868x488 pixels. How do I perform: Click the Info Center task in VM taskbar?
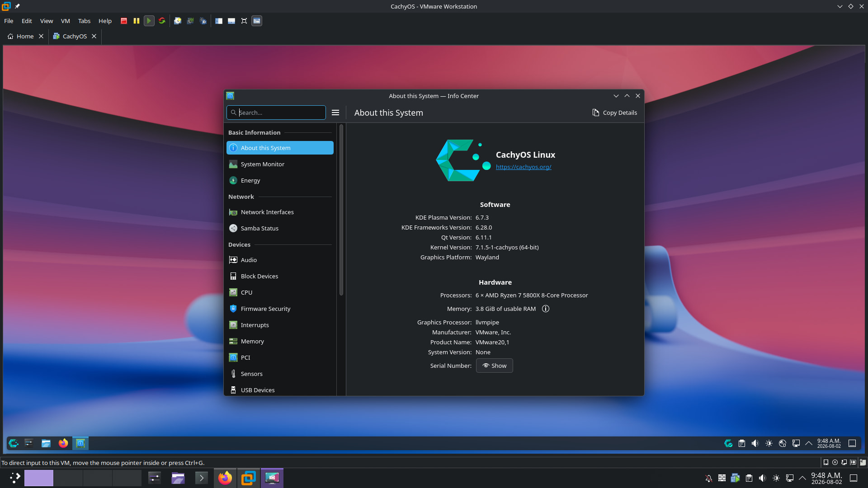pyautogui.click(x=80, y=443)
